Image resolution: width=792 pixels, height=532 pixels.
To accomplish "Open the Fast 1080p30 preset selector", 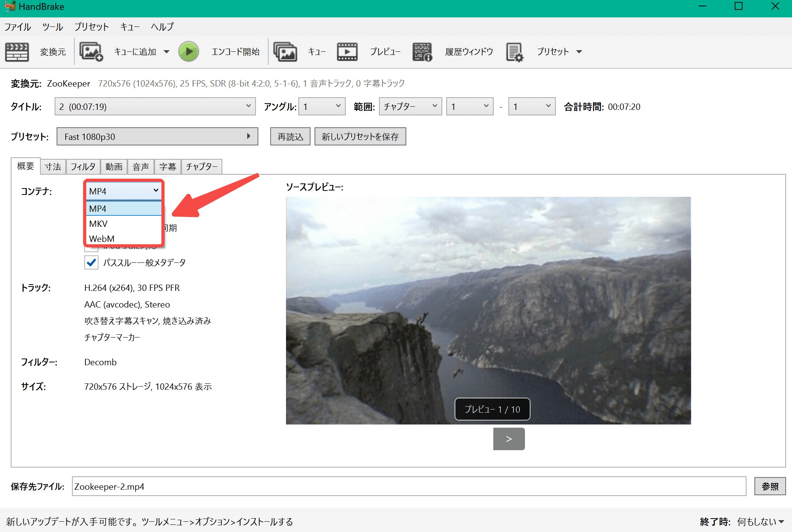I will 157,136.
